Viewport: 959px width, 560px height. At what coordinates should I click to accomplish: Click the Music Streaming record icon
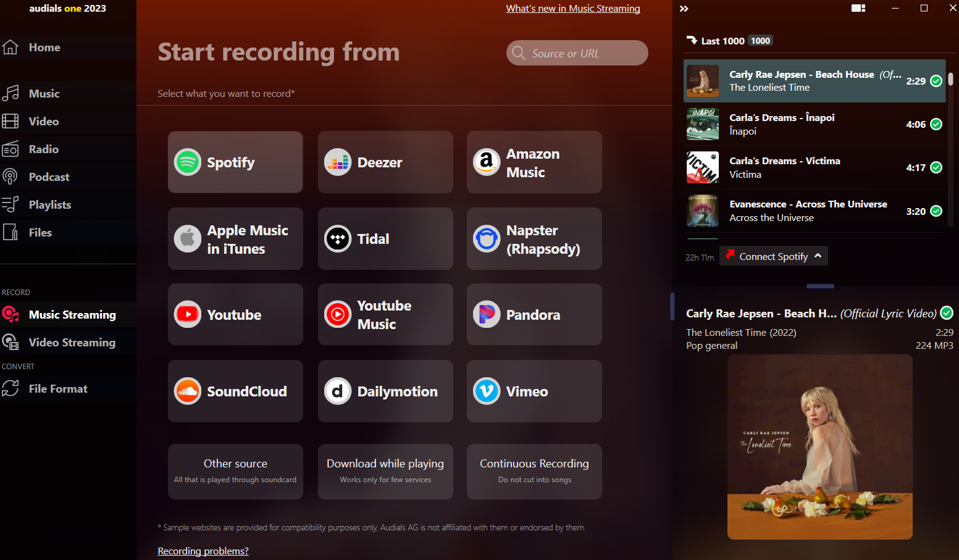pyautogui.click(x=10, y=314)
